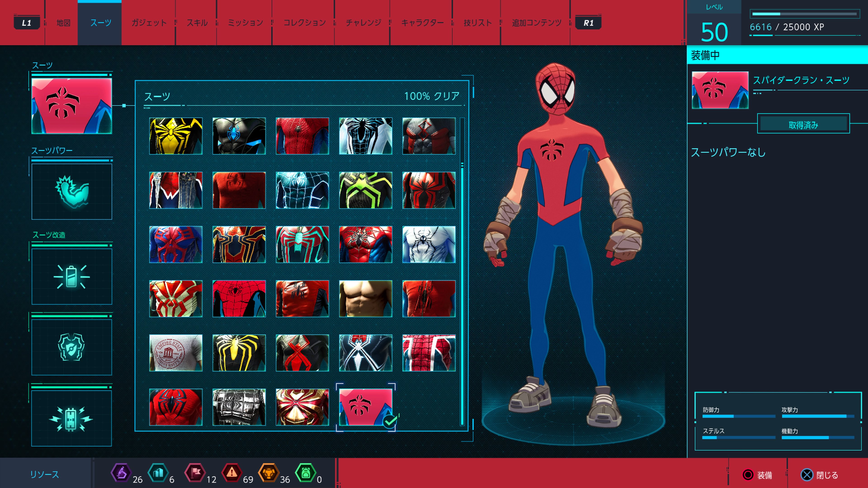Switch to the チャレンジ tab

(x=363, y=23)
